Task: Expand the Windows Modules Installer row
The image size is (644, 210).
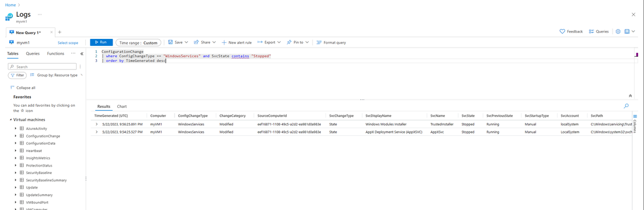Action: pos(97,124)
